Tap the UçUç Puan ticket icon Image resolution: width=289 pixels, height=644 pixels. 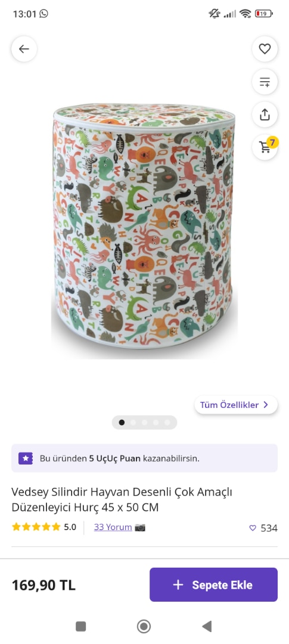click(x=26, y=459)
